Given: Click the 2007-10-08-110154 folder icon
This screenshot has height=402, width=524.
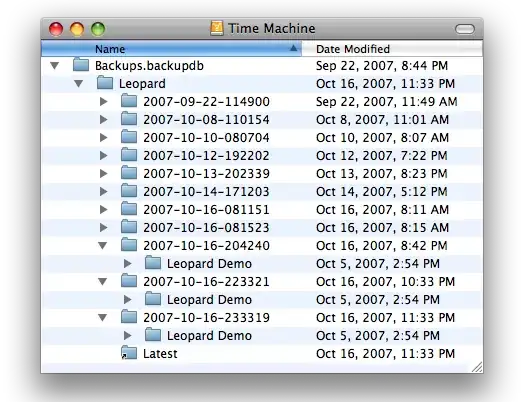Looking at the screenshot, I should pos(129,119).
